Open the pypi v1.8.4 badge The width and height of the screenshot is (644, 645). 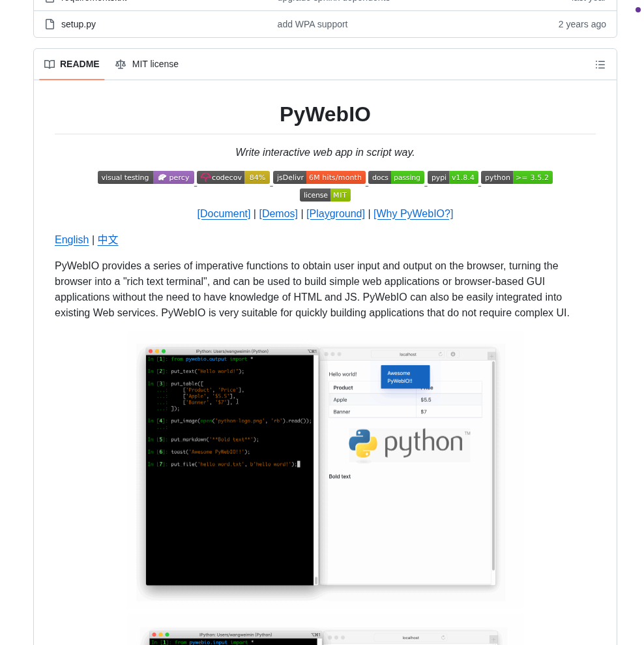click(453, 177)
